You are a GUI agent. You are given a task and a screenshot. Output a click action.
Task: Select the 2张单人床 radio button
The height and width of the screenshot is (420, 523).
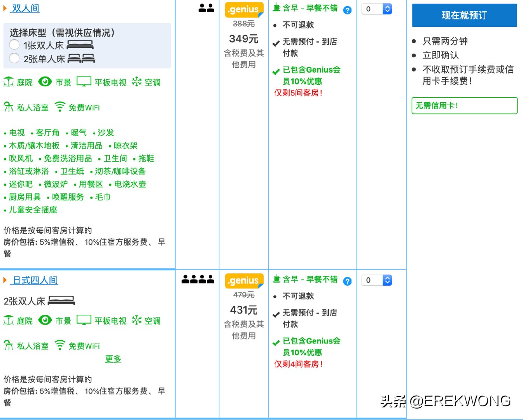tap(14, 58)
